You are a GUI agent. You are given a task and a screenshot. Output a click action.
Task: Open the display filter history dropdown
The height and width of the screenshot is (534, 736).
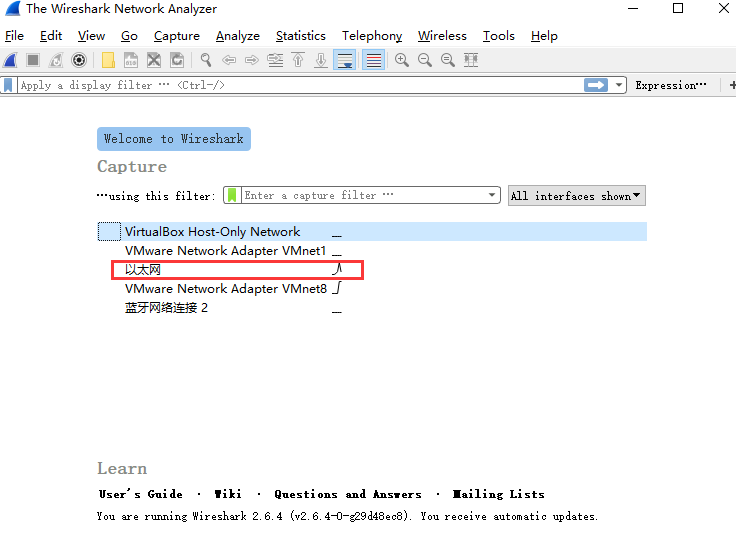coord(619,85)
